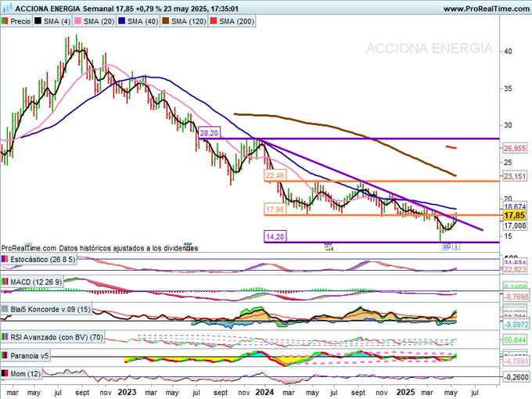This screenshot has height=399, width=532.
Task: Click the MACD (12 26 9) indicator icon
Action: coord(5,282)
